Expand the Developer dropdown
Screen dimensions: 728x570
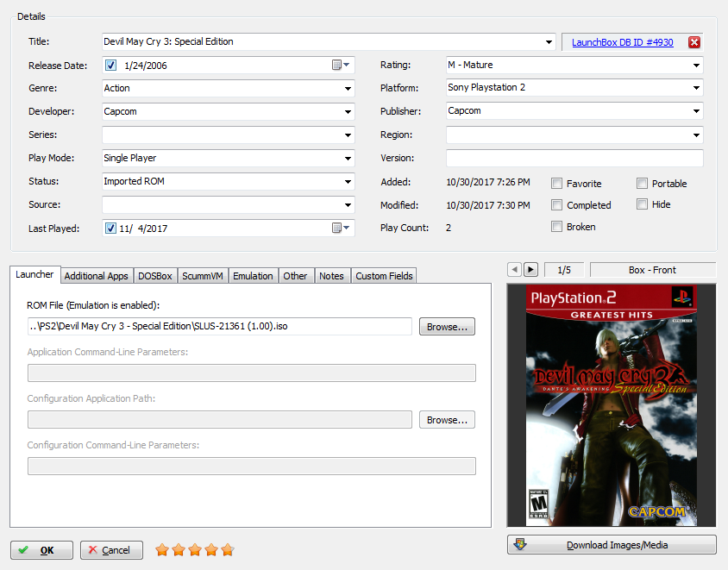click(348, 111)
